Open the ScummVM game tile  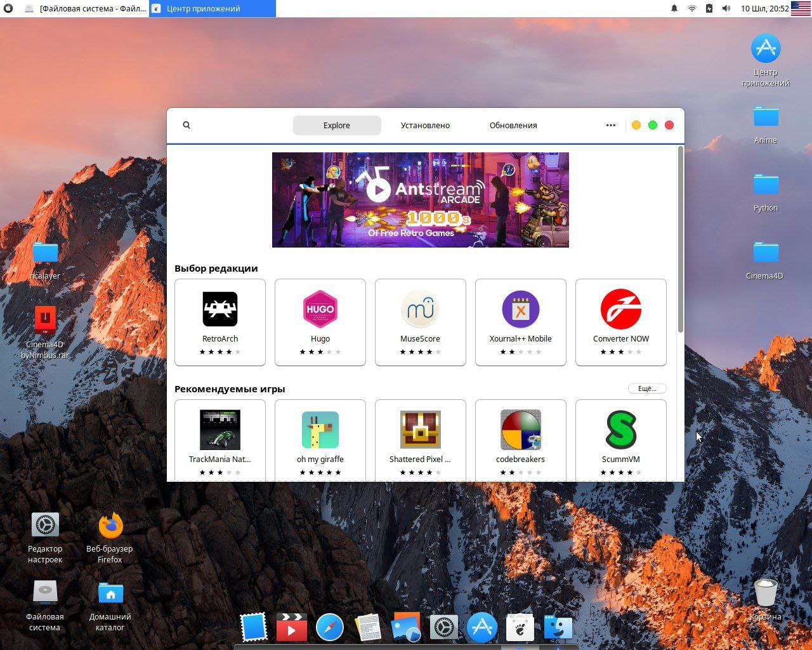coord(621,441)
